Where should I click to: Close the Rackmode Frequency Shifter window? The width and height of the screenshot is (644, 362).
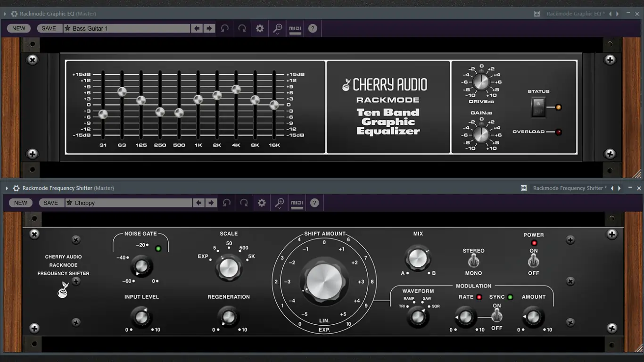(639, 188)
